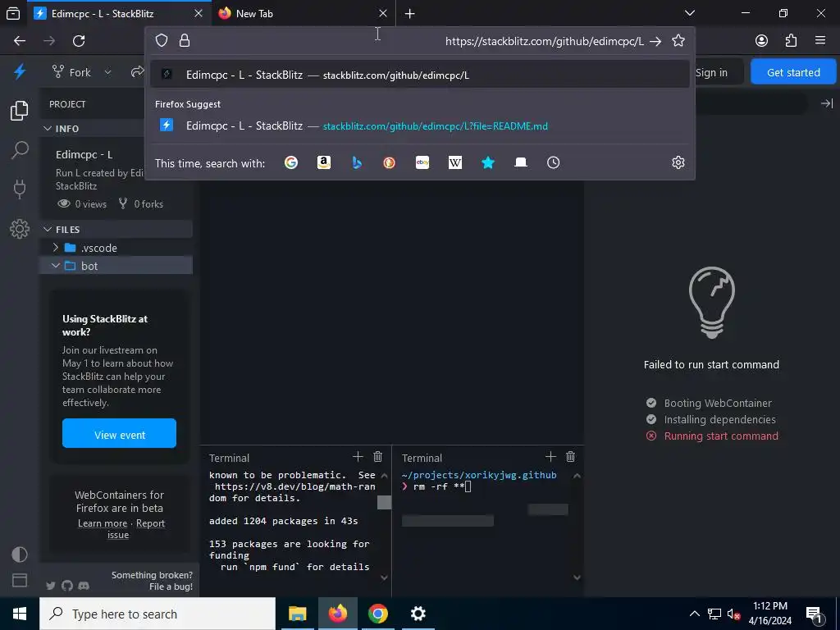Open the StackBlitz Twitter icon

[x=51, y=586]
